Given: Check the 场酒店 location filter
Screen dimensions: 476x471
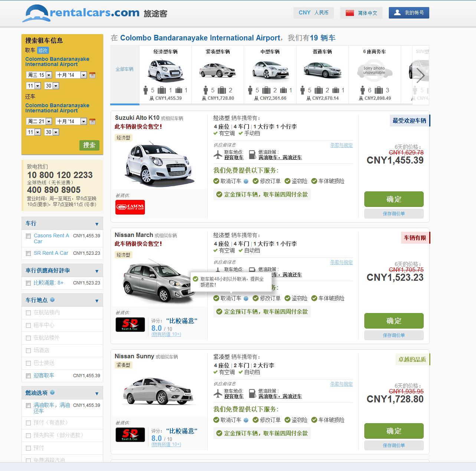Looking at the screenshot, I should tap(29, 350).
